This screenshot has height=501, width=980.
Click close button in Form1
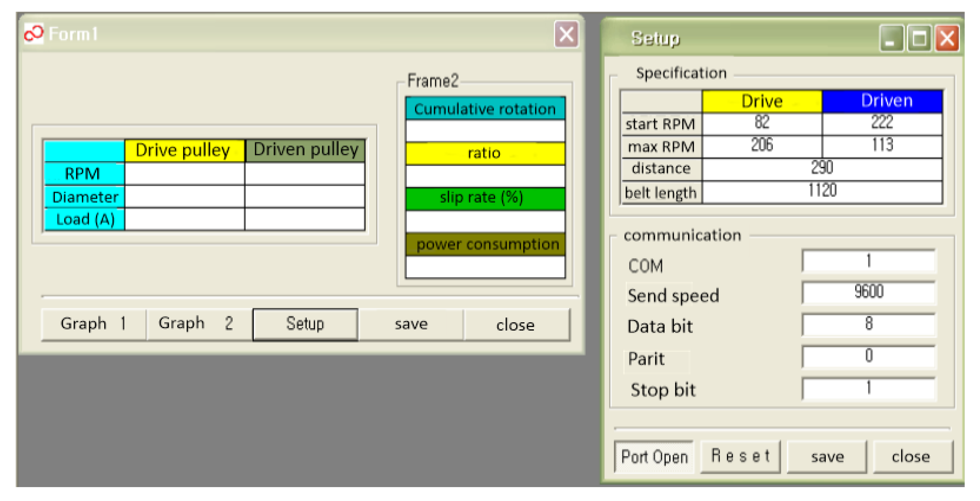click(x=516, y=325)
